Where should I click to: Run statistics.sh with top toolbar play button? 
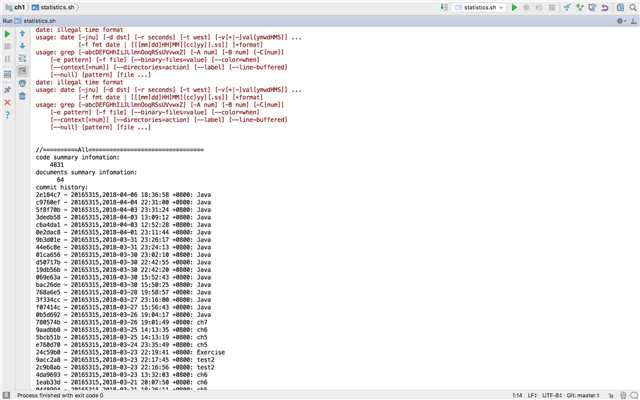click(514, 7)
